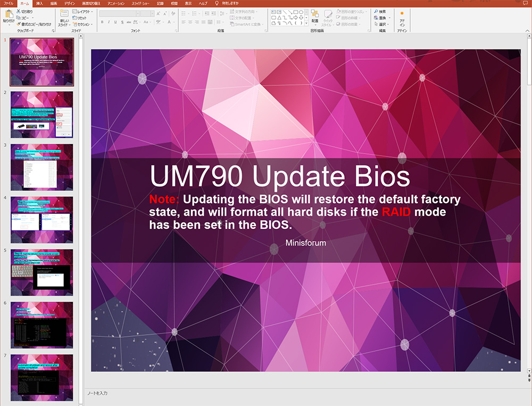Select the straight line shape in the gallery
The width and height of the screenshot is (532, 406).
284,12
